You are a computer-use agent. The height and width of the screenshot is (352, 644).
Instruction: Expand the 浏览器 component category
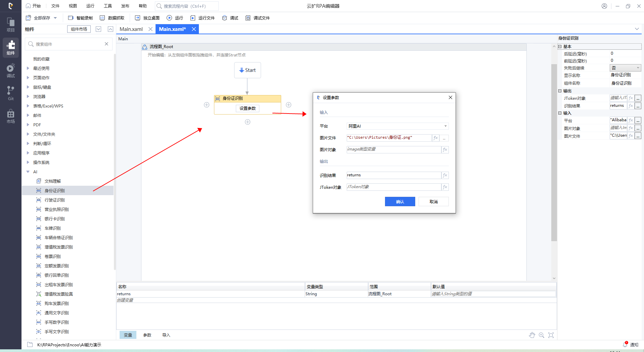28,96
